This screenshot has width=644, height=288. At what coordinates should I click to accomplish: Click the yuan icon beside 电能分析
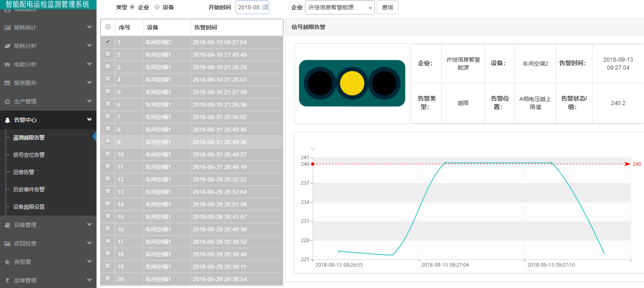7,65
